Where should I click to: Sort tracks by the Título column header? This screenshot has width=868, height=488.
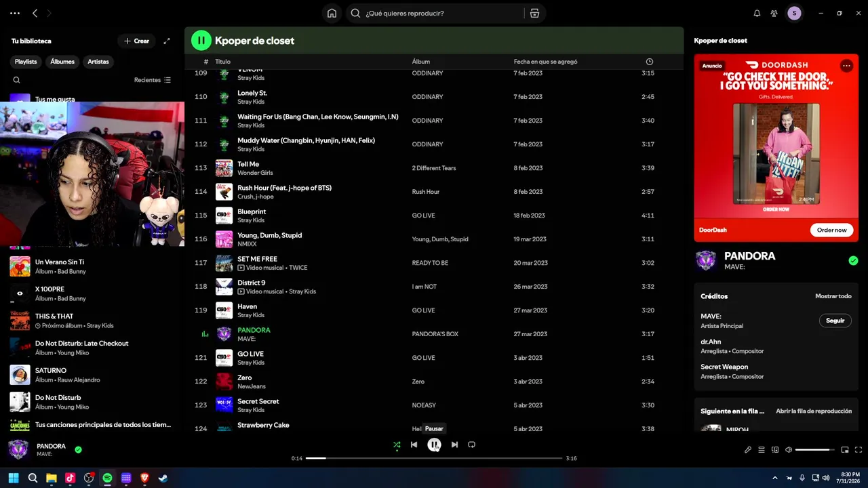point(222,62)
